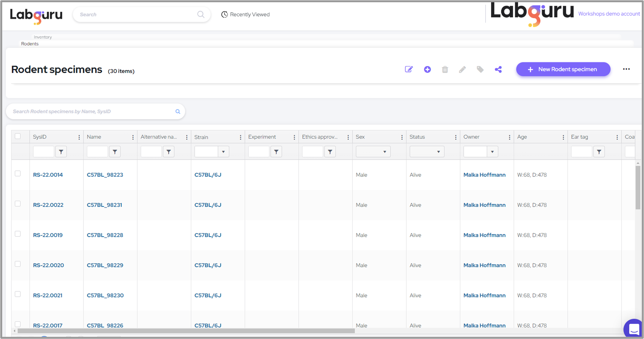Check the box for RS-22.0014 row
Screen dimensions: 644x339
point(18,174)
